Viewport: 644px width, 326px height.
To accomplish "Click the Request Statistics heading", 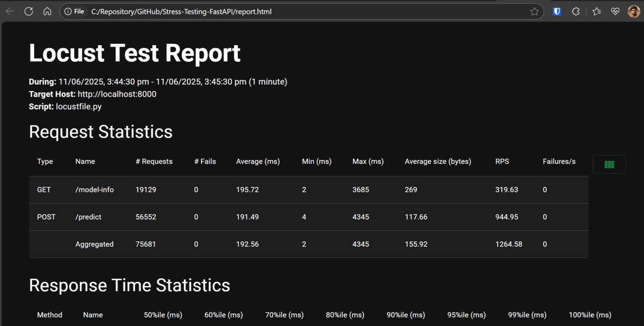I will (101, 132).
